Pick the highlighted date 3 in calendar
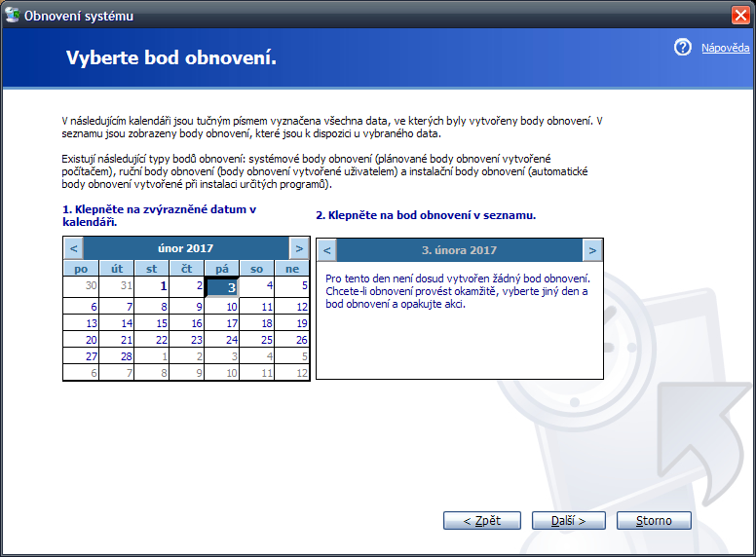The image size is (756, 557). pos(230,287)
